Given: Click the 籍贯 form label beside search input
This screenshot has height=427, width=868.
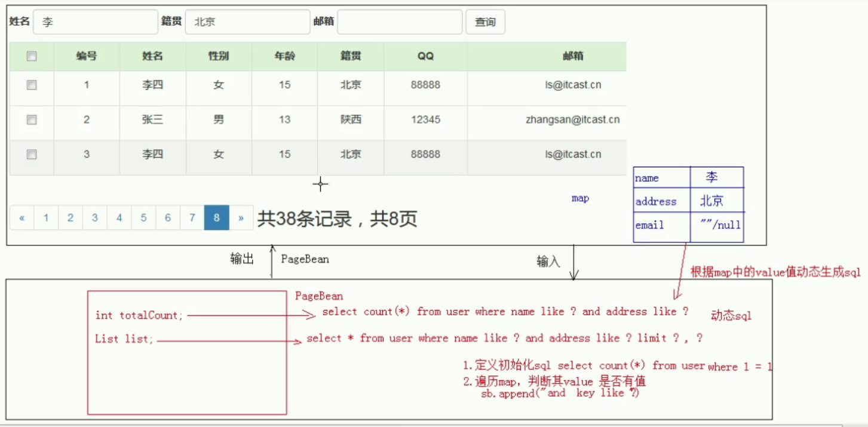Looking at the screenshot, I should click(x=171, y=21).
